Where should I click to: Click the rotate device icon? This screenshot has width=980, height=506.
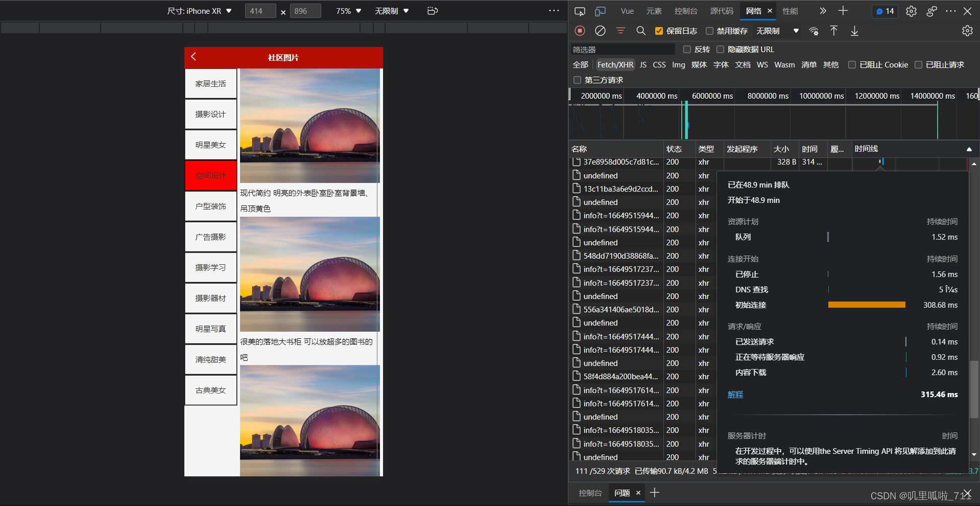[433, 11]
